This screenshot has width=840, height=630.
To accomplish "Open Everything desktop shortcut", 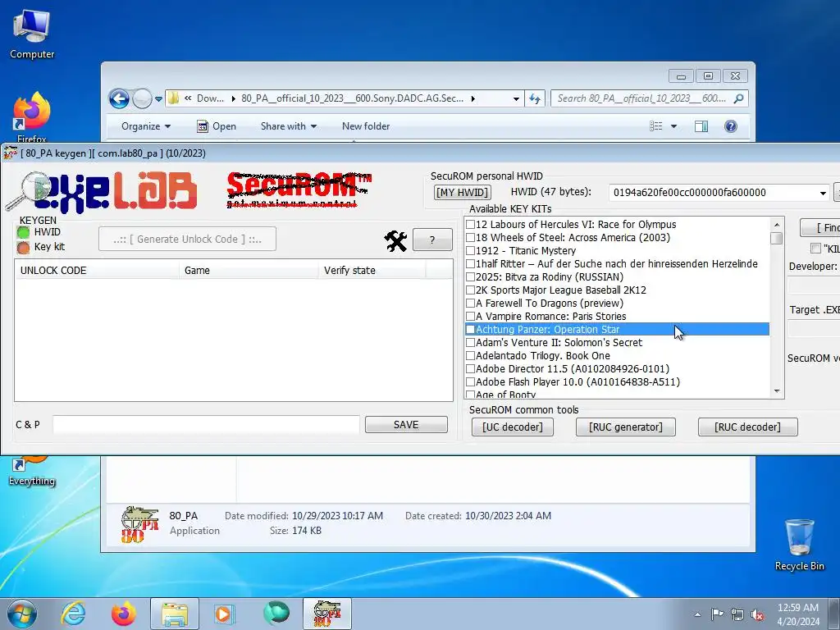I will 32,472.
